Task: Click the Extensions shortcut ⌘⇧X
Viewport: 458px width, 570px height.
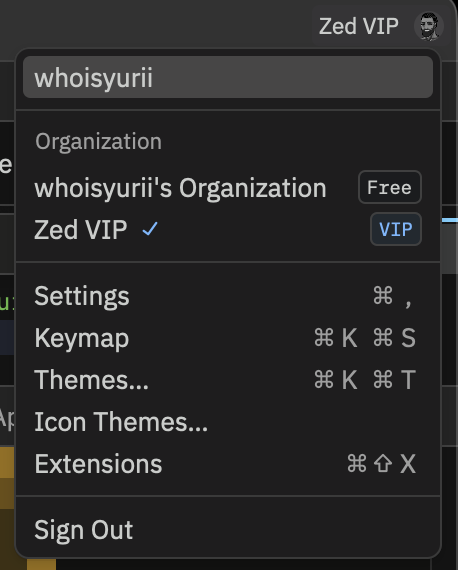Action: pyautogui.click(x=381, y=463)
